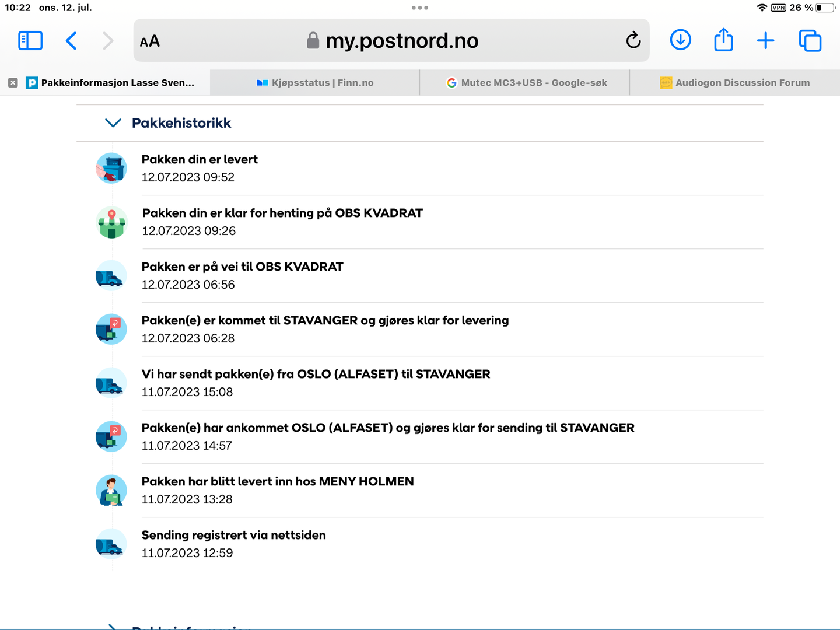Reload the PostNord page

click(633, 41)
